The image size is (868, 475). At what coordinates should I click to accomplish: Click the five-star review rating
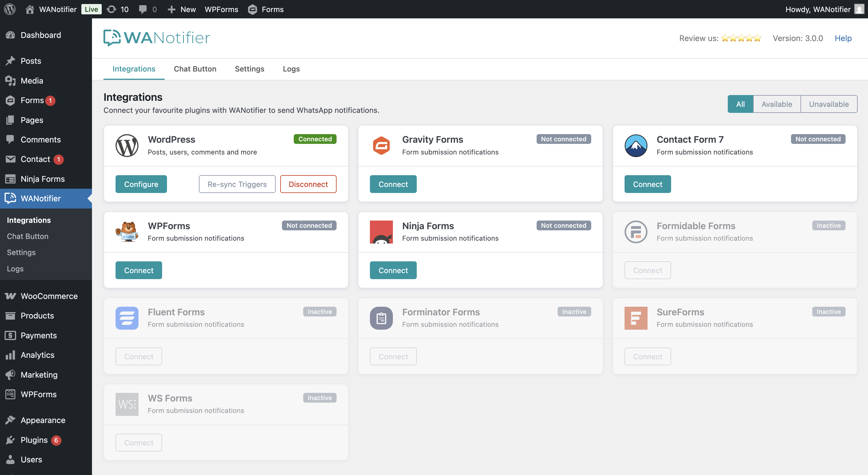point(741,38)
